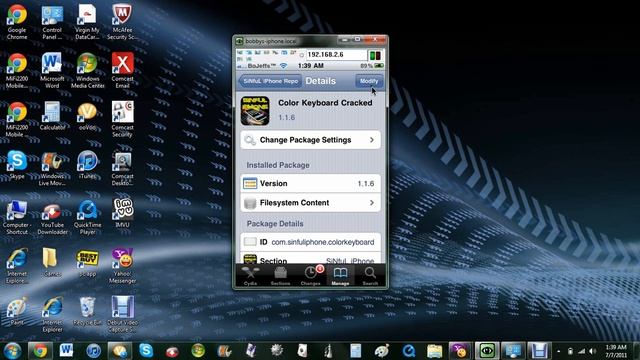Click green-red connection indicator in VNC toolbar
The image size is (640, 360).
click(x=375, y=55)
